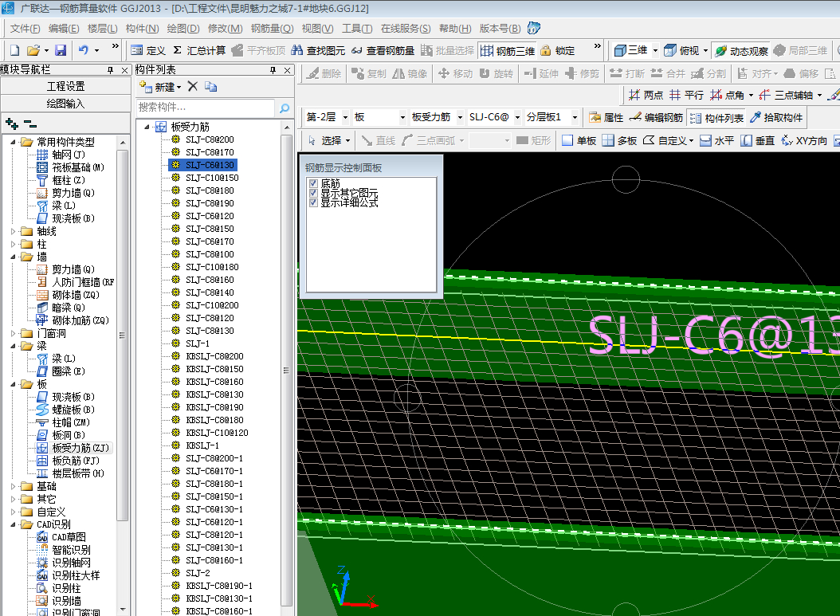Viewport: 840px width, 616px height.
Task: Click the Open folder icon
Action: point(33,50)
